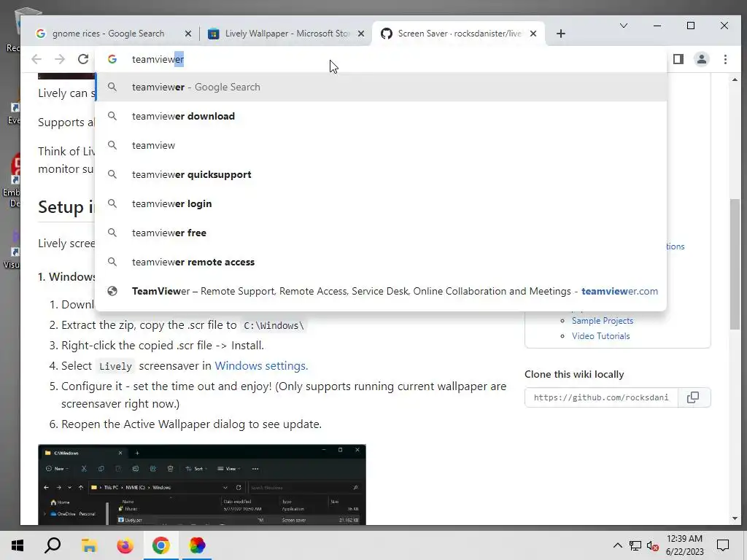Open Sample Projects wiki link
The image size is (747, 560).
click(602, 321)
